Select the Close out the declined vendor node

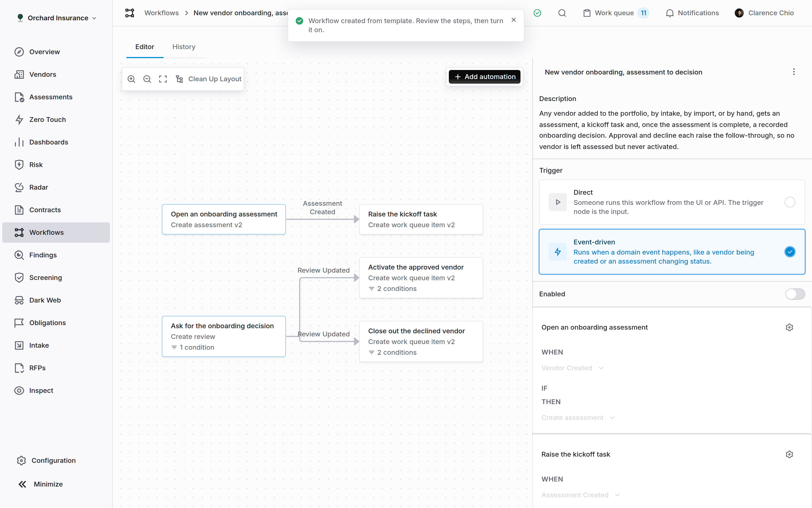421,341
